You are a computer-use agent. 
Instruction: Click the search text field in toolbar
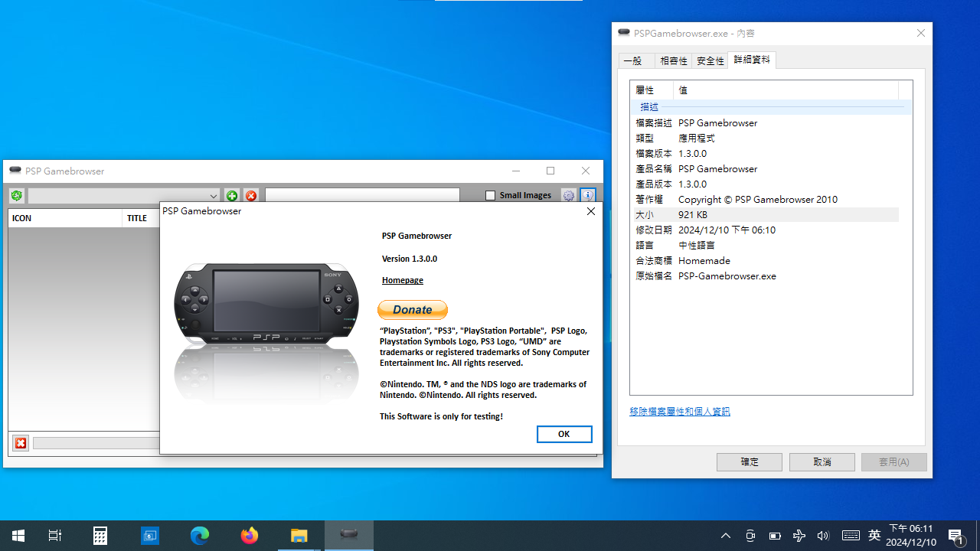(362, 196)
